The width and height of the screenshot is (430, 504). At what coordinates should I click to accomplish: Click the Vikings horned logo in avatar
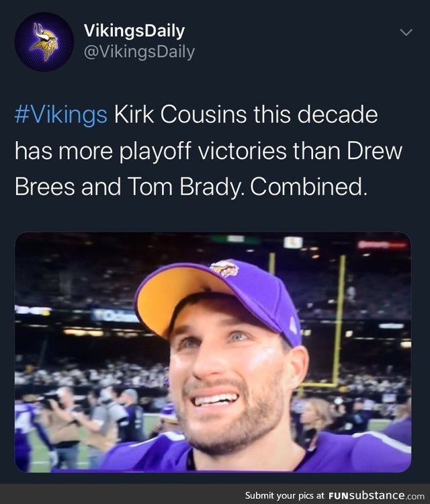pyautogui.click(x=44, y=42)
